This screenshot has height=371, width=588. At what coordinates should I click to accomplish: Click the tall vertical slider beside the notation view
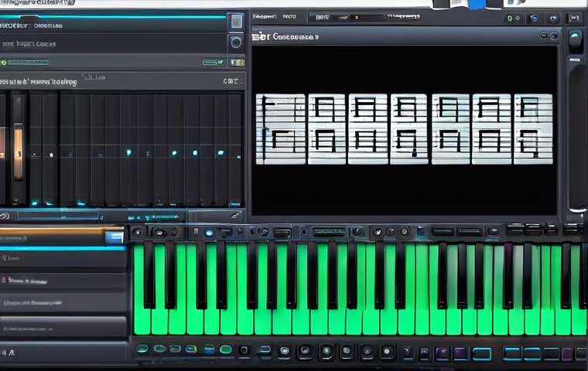tap(576, 137)
